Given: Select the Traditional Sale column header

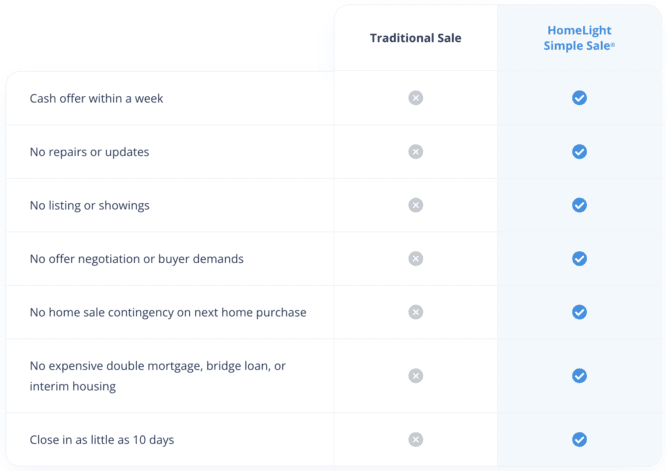Looking at the screenshot, I should pyautogui.click(x=415, y=38).
